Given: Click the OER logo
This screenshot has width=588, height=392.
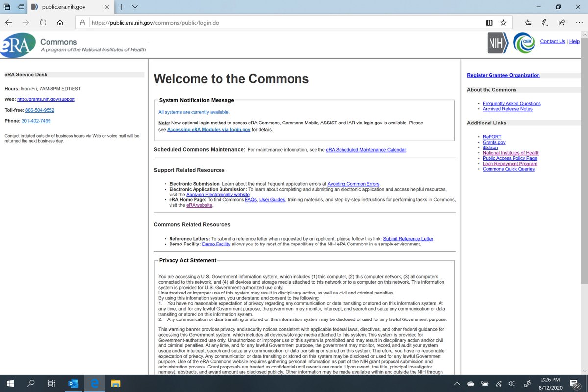Looking at the screenshot, I should (x=523, y=43).
